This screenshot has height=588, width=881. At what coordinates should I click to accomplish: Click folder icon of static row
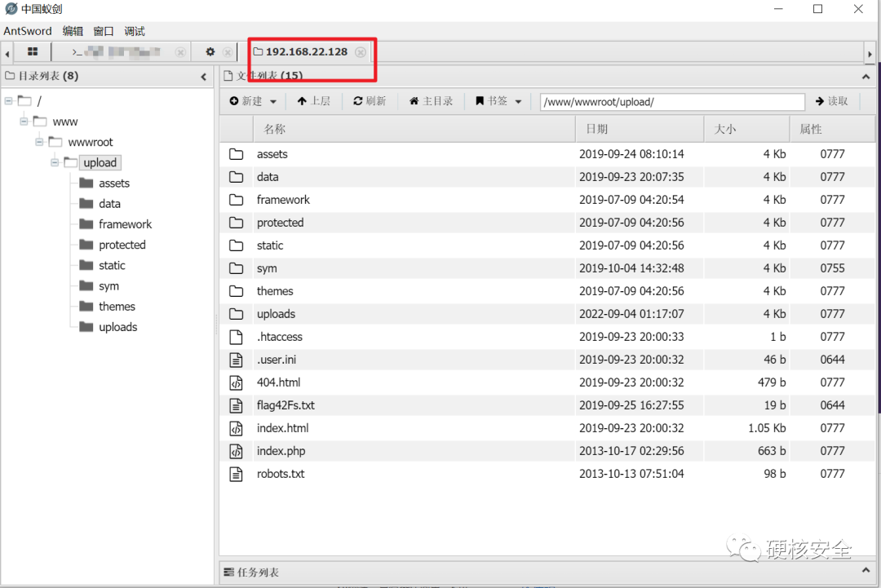(236, 245)
